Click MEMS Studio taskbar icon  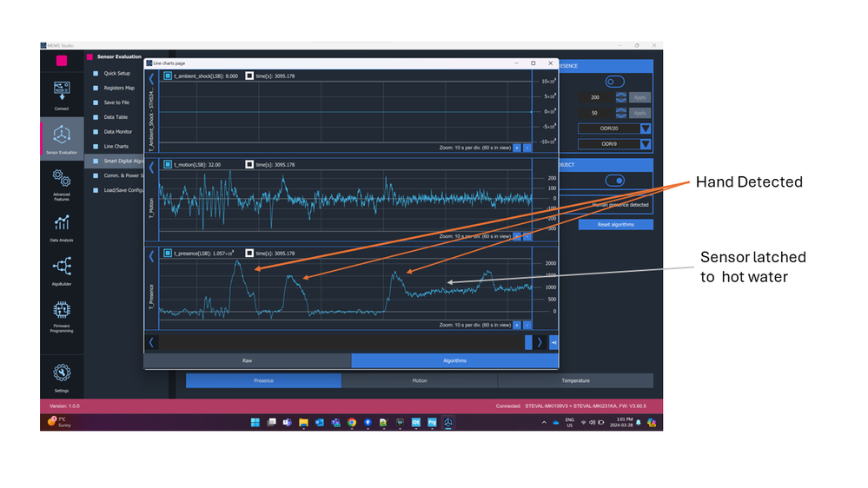448,422
